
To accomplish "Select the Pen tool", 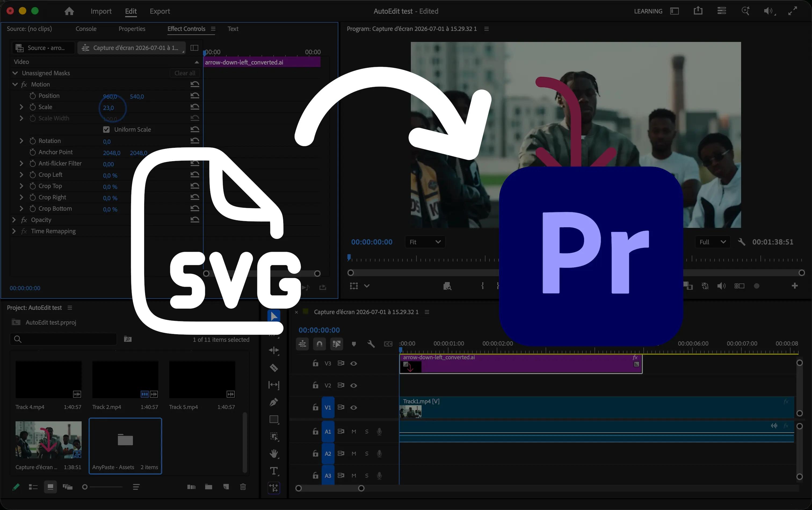I will tap(274, 402).
